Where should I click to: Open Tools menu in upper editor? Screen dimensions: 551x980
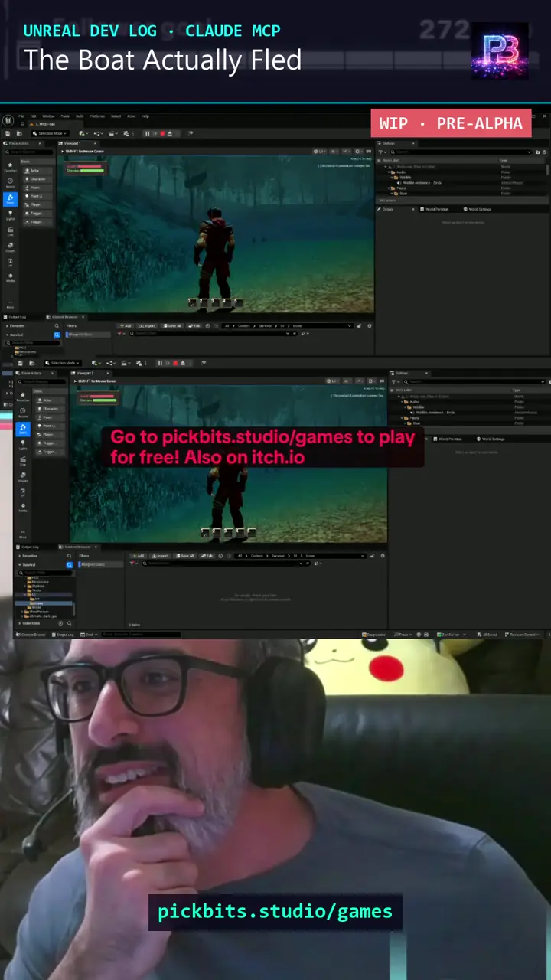click(65, 116)
